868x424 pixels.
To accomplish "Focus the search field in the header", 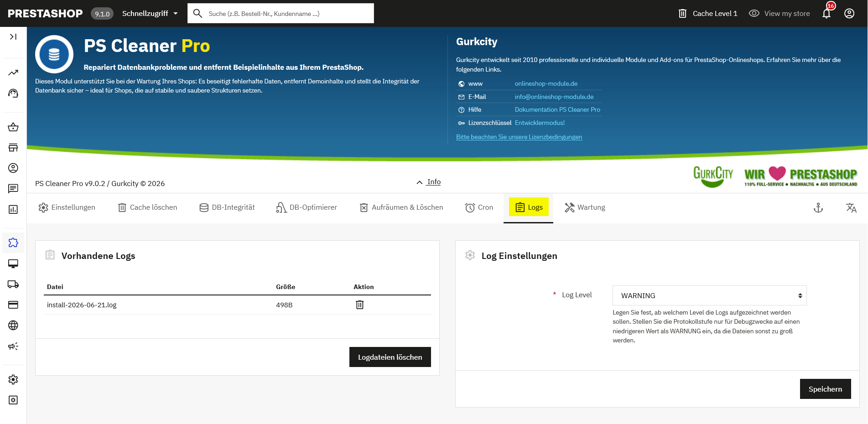I will pyautogui.click(x=281, y=13).
